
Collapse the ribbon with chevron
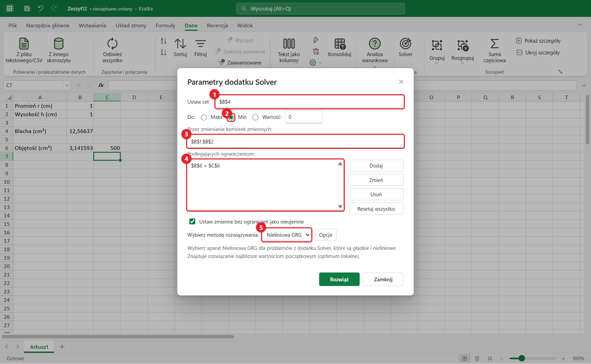tap(580, 25)
